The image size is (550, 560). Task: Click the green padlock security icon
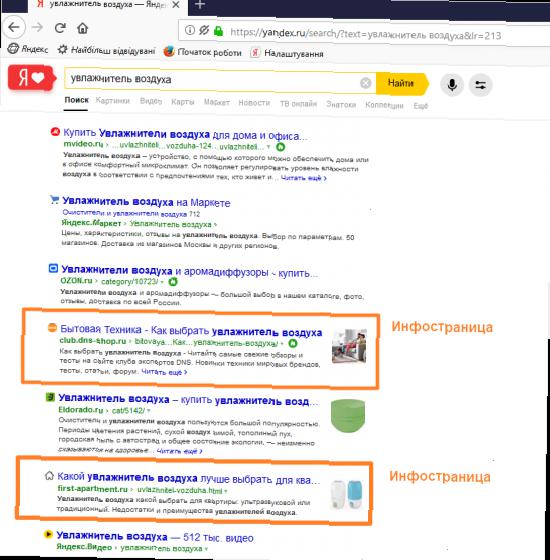tap(218, 31)
